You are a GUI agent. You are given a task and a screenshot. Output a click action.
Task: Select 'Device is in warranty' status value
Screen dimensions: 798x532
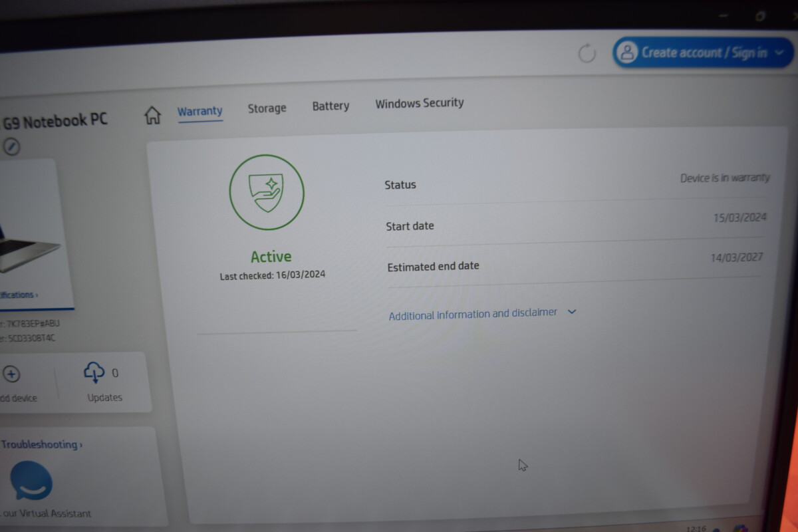click(725, 178)
